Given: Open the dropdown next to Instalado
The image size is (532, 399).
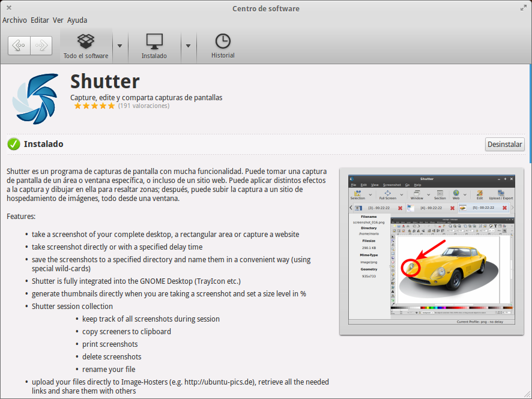Looking at the screenshot, I should click(189, 46).
